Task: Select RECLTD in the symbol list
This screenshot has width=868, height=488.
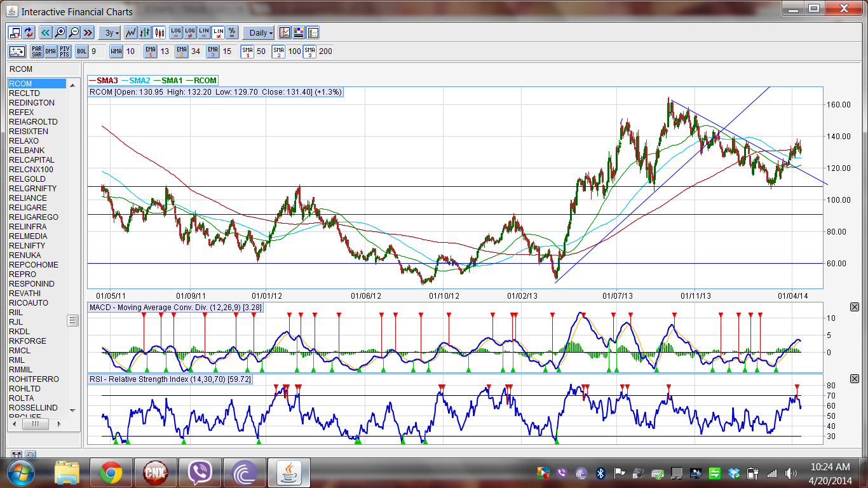Action: [x=37, y=93]
